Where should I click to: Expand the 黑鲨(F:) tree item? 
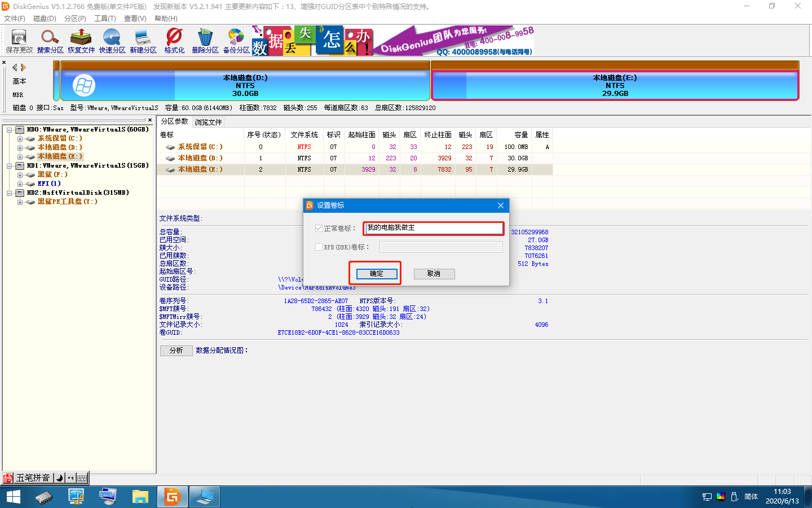click(x=20, y=174)
